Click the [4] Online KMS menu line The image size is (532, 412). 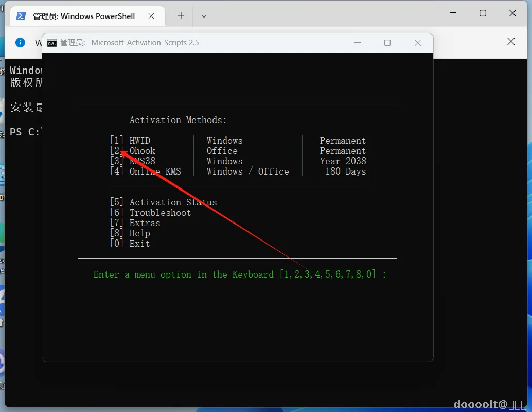tap(238, 171)
